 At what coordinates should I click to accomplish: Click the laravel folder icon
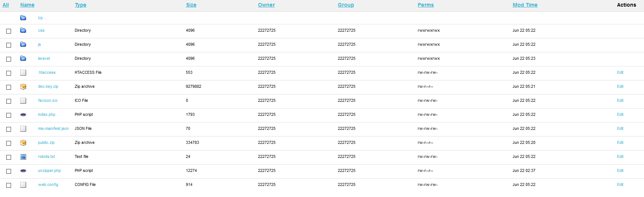[x=23, y=58]
